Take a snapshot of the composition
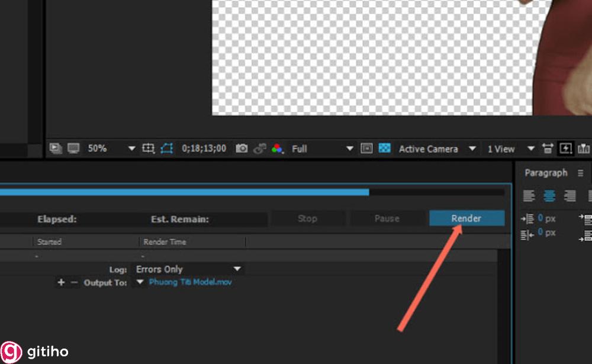 (241, 149)
